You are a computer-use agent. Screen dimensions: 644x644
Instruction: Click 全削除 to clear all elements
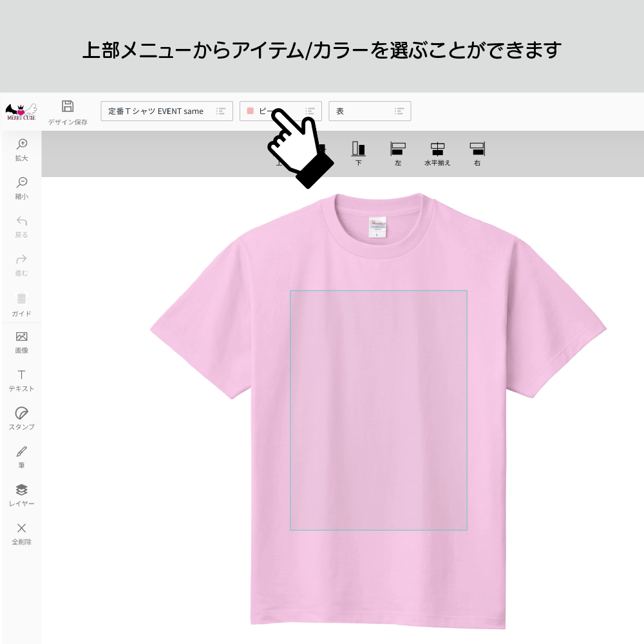click(21, 535)
